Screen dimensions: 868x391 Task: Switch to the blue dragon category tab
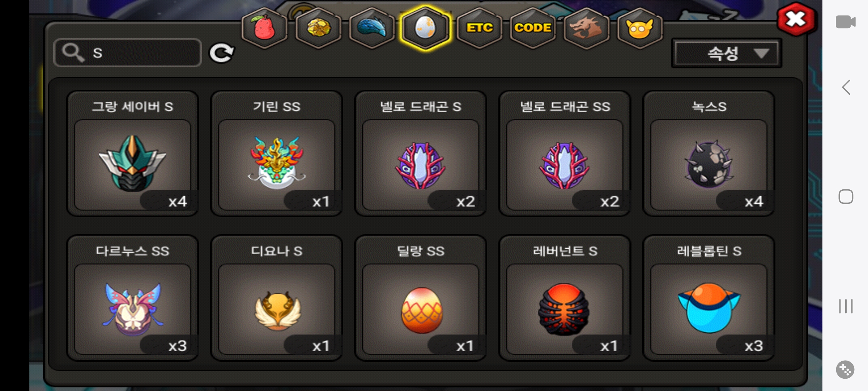point(372,28)
